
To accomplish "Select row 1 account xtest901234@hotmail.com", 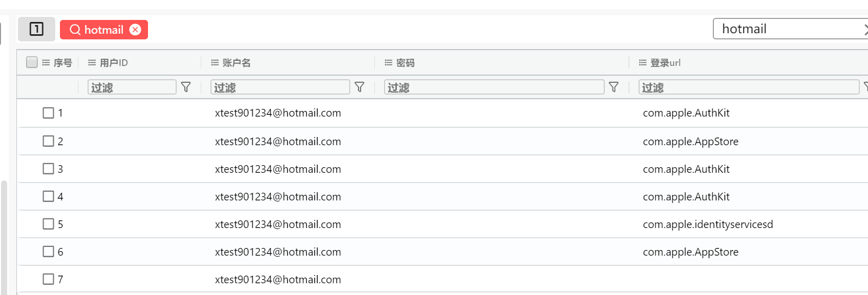I will [278, 113].
